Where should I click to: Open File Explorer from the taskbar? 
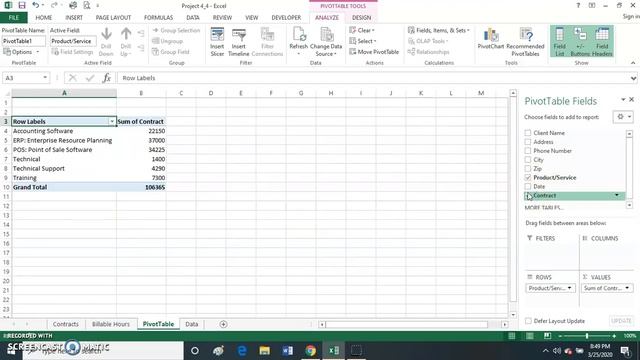tap(264, 351)
